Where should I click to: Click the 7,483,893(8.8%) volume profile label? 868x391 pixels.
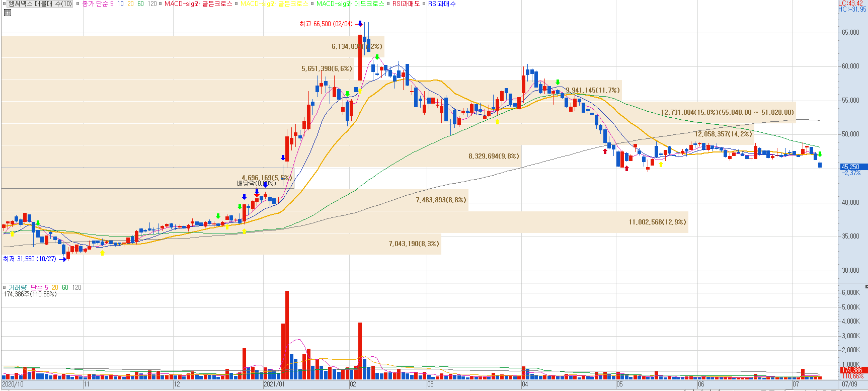[x=441, y=200]
